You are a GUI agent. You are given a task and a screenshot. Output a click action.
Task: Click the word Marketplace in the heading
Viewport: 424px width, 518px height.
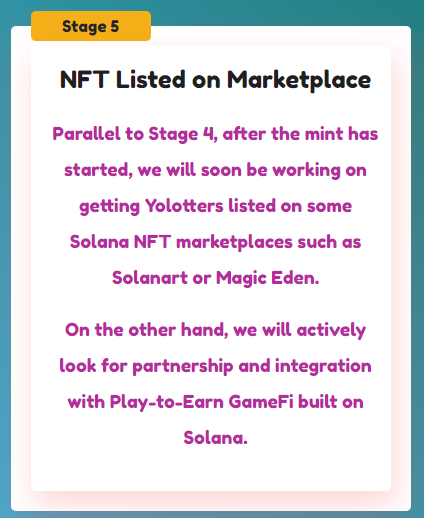click(x=299, y=80)
